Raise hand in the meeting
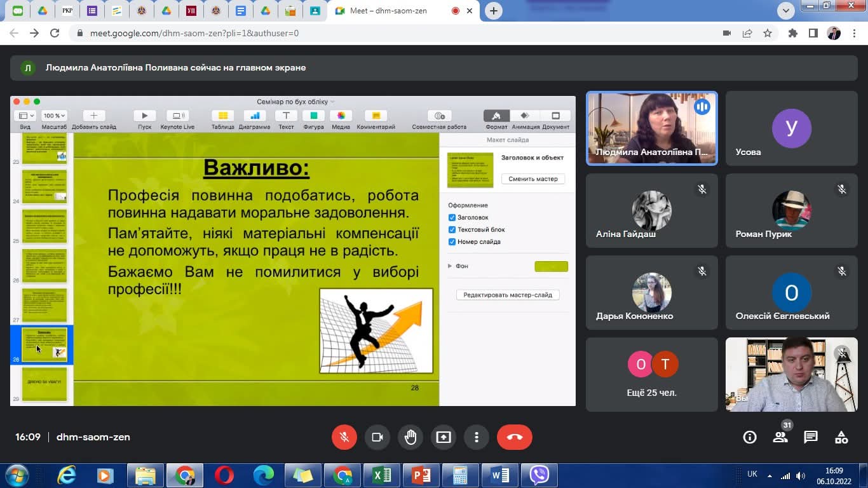Screen dimensions: 868x488 tap(410, 437)
